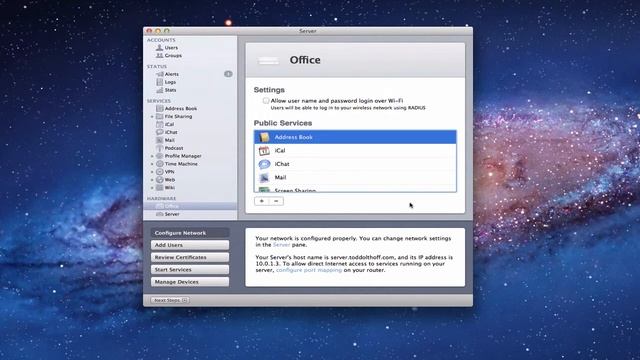Remove selected public service with minus button
Image resolution: width=640 pixels, height=360 pixels.
[276, 201]
